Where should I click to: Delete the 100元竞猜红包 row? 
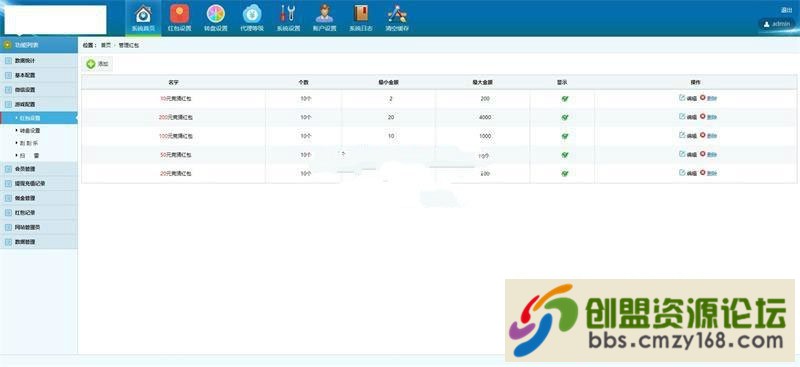[708, 136]
